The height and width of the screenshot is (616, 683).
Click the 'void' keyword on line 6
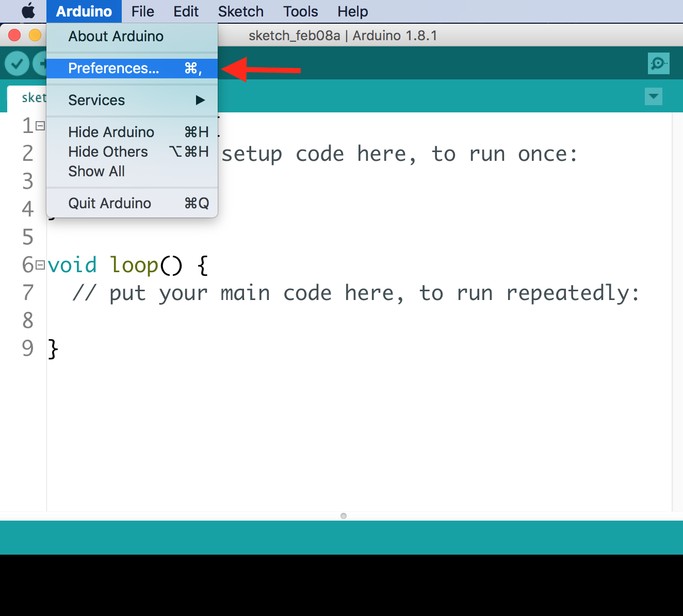[72, 265]
